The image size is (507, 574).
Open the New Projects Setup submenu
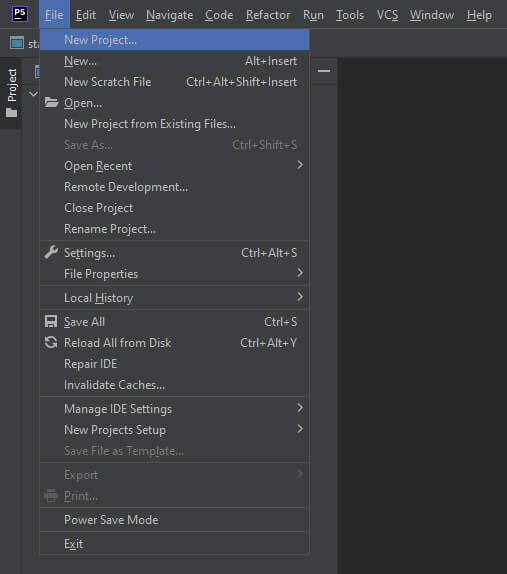pyautogui.click(x=174, y=430)
